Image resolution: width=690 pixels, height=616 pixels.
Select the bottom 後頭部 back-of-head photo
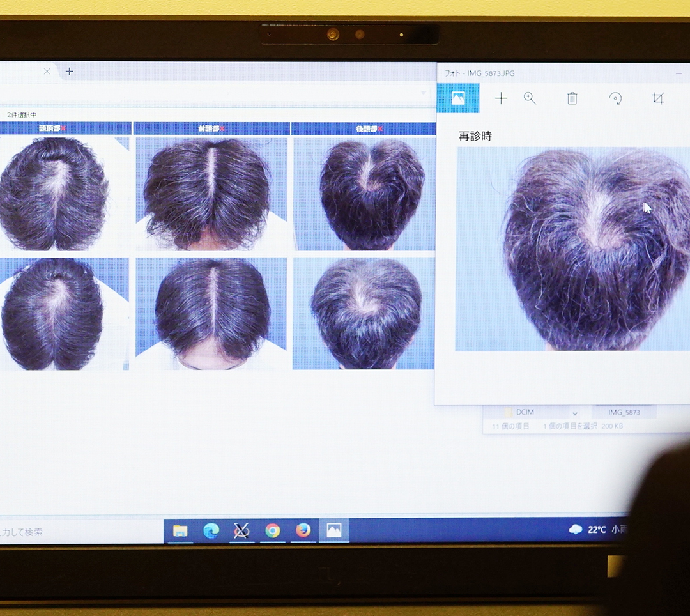364,313
